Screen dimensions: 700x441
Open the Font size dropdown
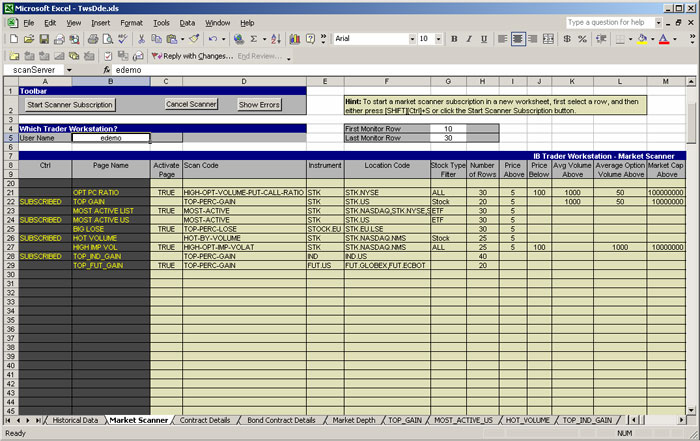point(438,39)
